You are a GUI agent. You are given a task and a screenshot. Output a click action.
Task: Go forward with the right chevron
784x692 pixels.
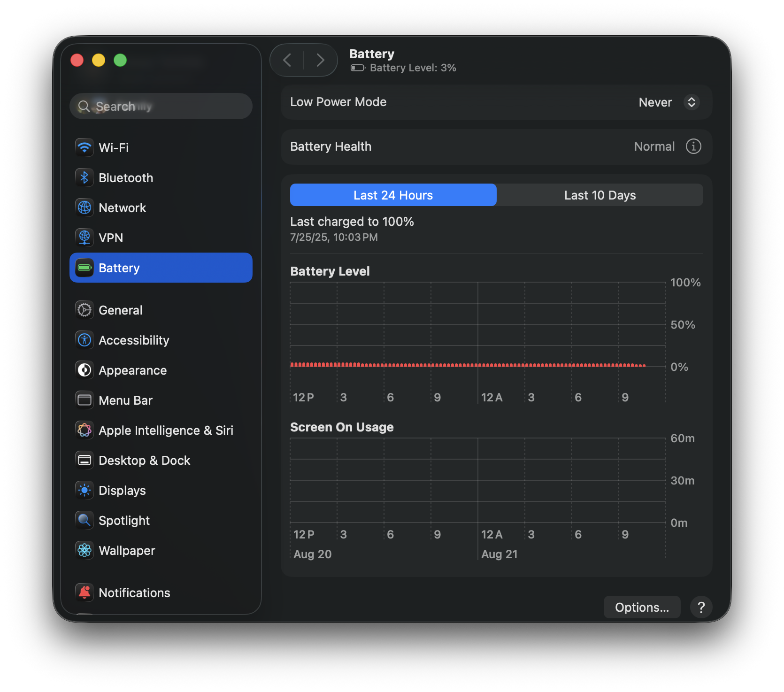point(320,60)
